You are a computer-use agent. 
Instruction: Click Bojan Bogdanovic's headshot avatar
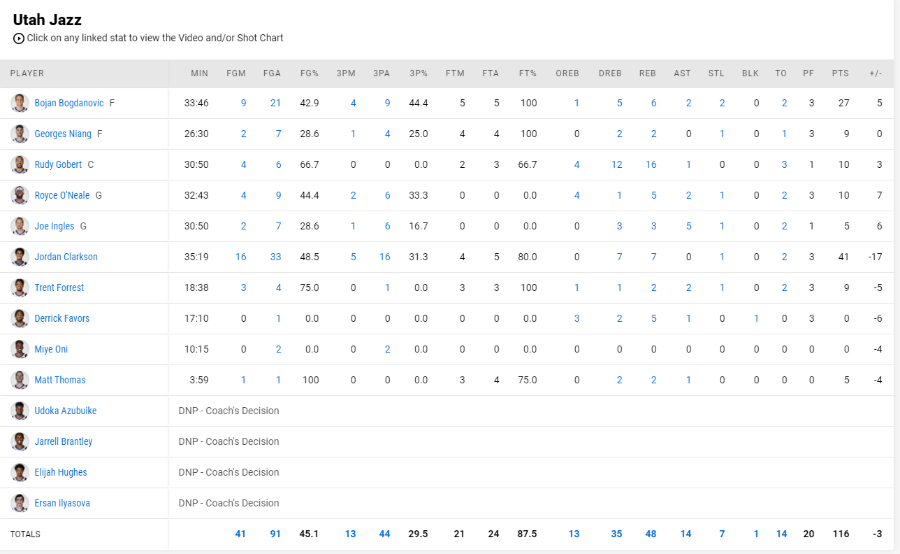click(x=20, y=103)
